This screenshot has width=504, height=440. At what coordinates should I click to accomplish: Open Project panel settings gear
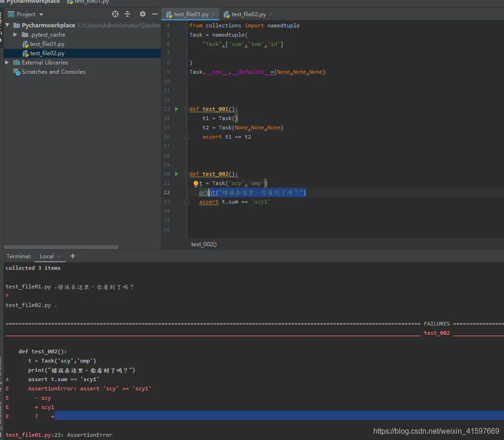click(143, 14)
